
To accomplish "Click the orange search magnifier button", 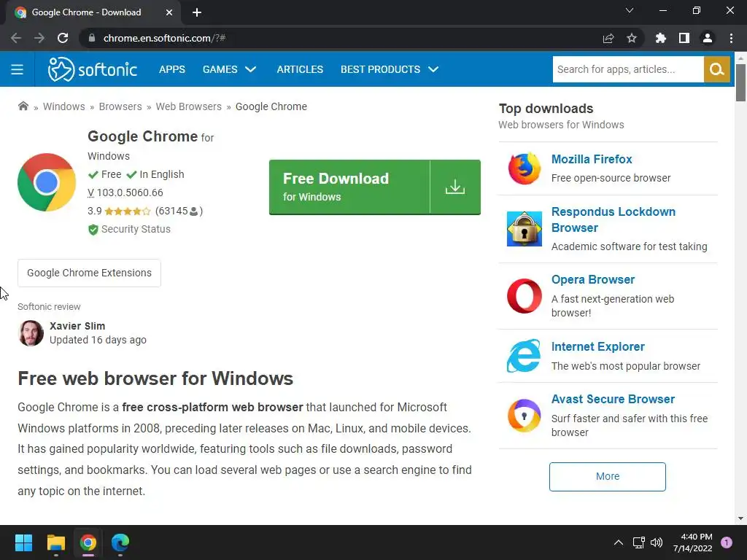I will click(716, 69).
